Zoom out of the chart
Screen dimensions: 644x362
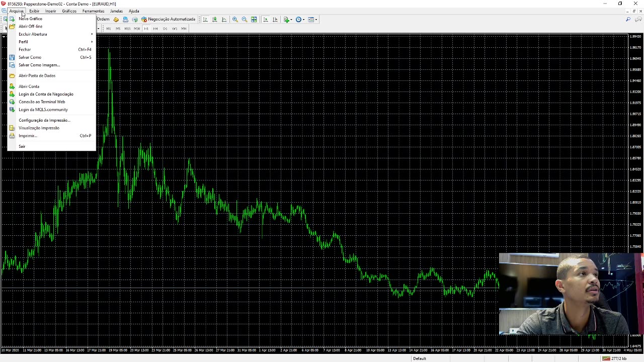tap(245, 20)
